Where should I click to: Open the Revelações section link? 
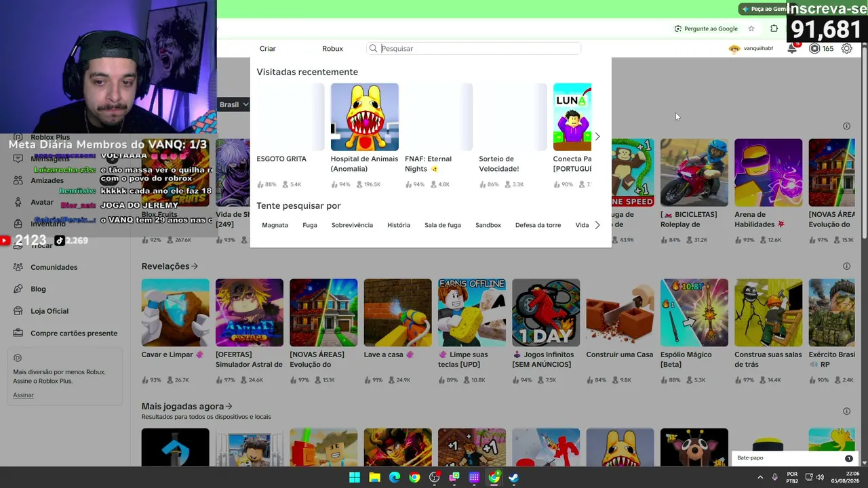(x=170, y=266)
